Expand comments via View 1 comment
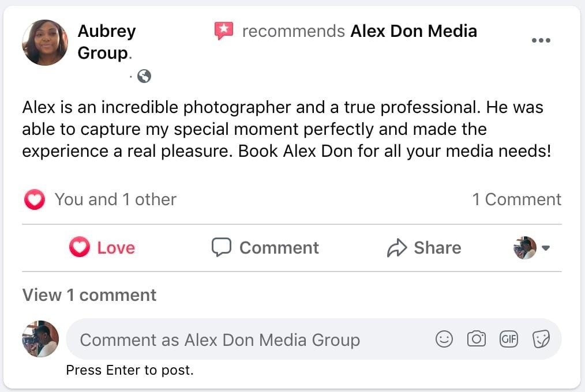 coord(89,295)
